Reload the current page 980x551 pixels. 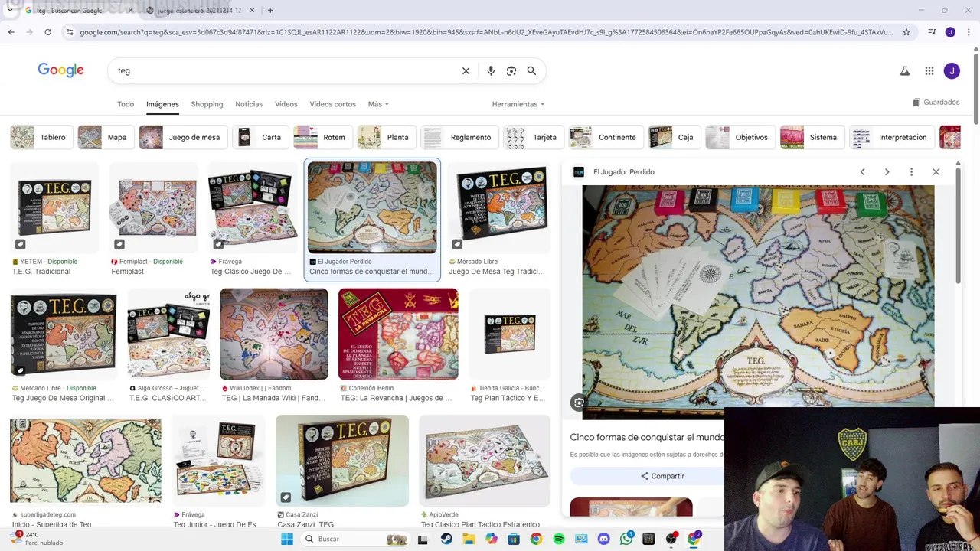pos(47,32)
